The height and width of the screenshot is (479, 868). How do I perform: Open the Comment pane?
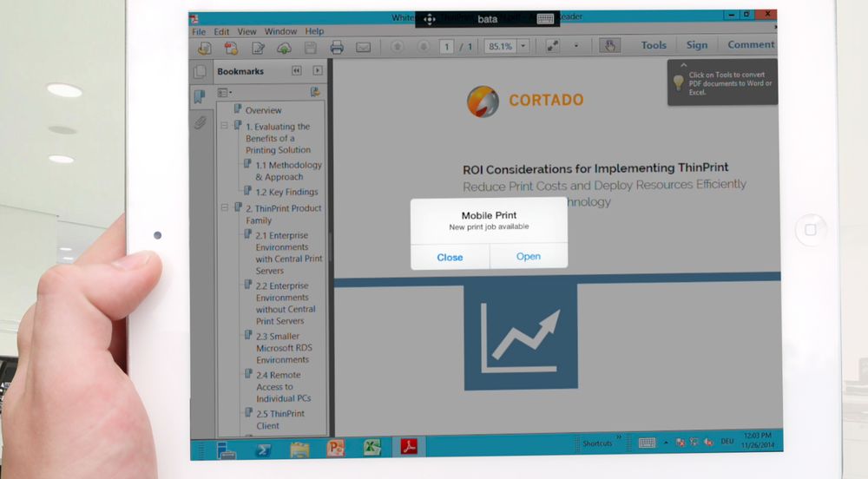pos(751,44)
